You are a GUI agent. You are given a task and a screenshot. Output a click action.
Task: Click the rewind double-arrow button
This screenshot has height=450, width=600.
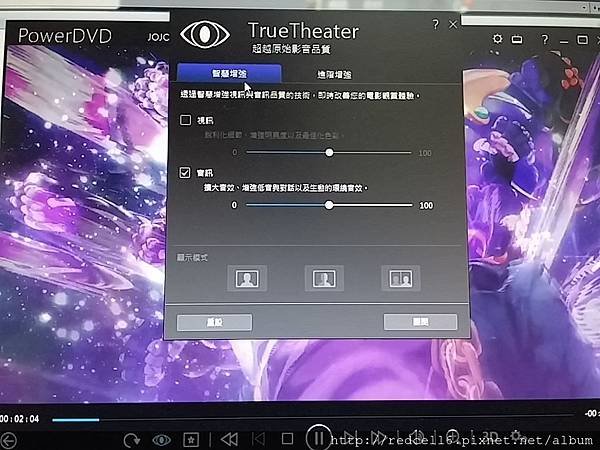tap(229, 439)
